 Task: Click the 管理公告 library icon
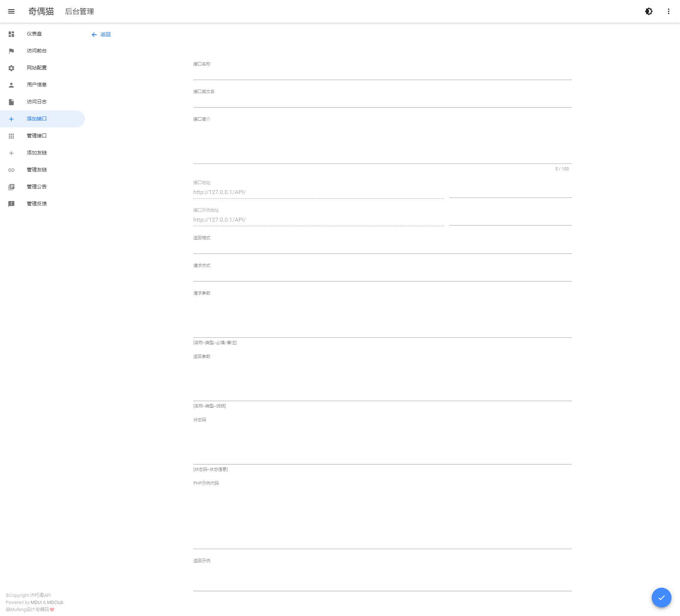click(11, 187)
